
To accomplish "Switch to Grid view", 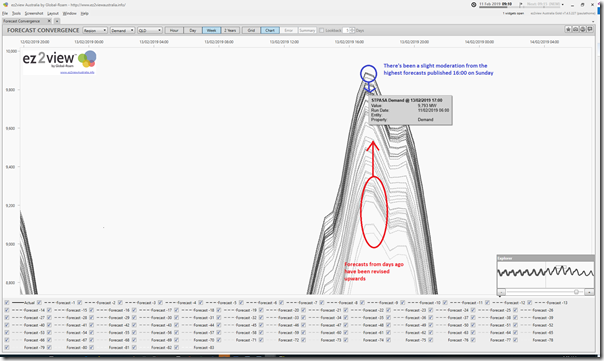I will pyautogui.click(x=251, y=30).
